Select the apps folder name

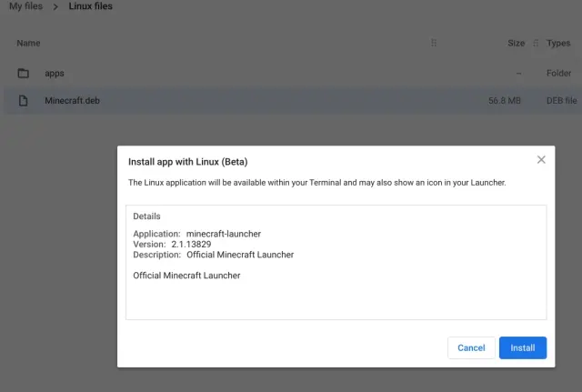click(55, 73)
